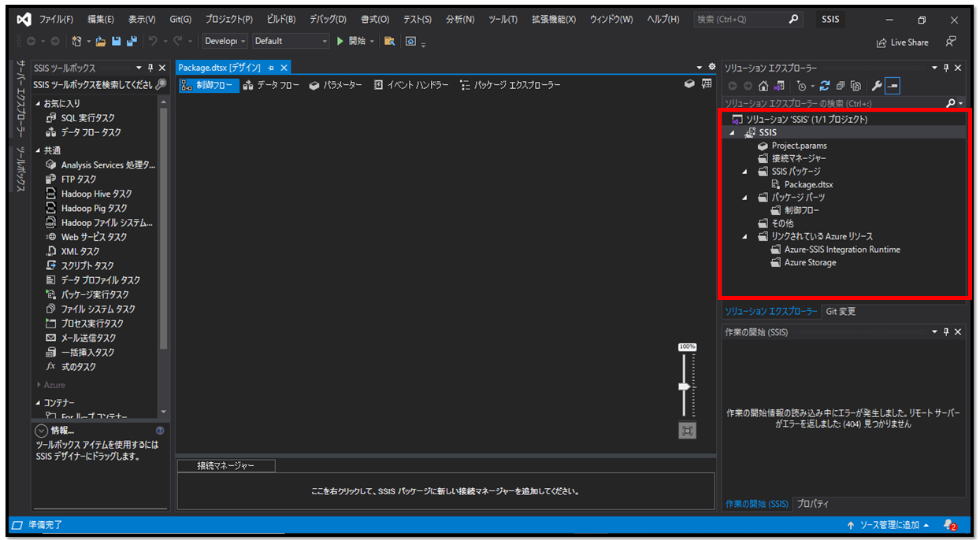Select Project.params in Solution Explorer
Image resolution: width=980 pixels, height=540 pixels.
coord(799,146)
